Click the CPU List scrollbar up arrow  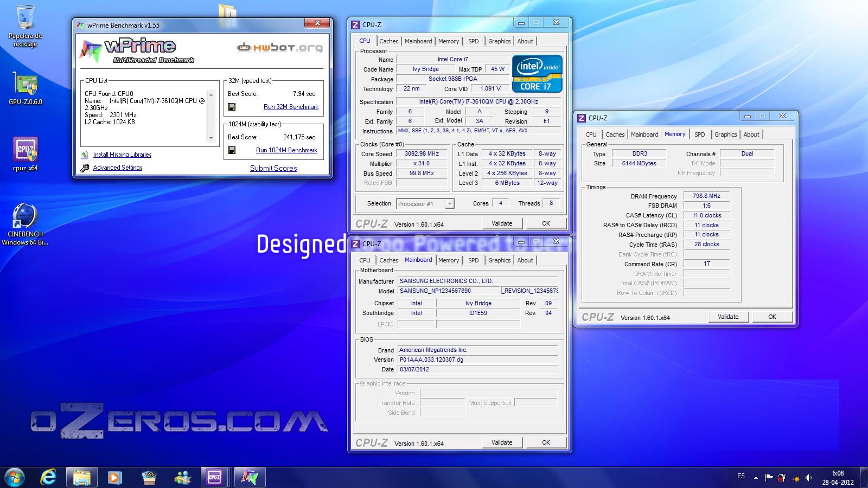coord(211,95)
